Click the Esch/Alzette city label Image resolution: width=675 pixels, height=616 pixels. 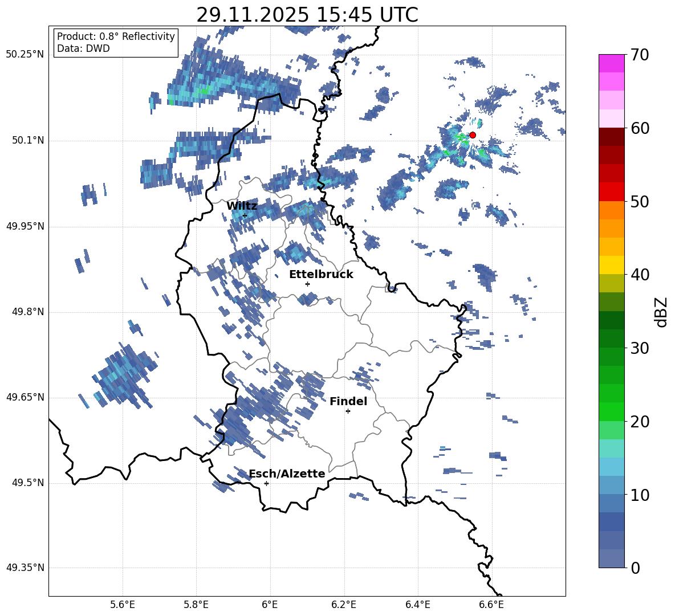click(x=287, y=474)
